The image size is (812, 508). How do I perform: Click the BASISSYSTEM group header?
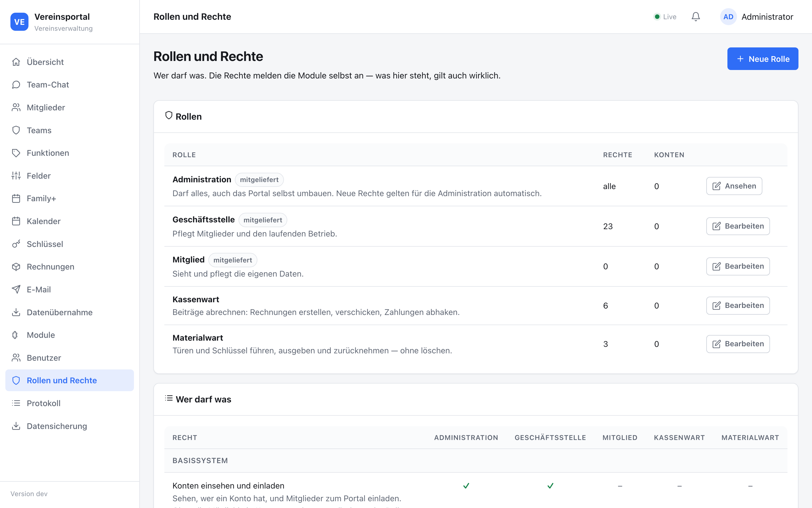[200, 461]
